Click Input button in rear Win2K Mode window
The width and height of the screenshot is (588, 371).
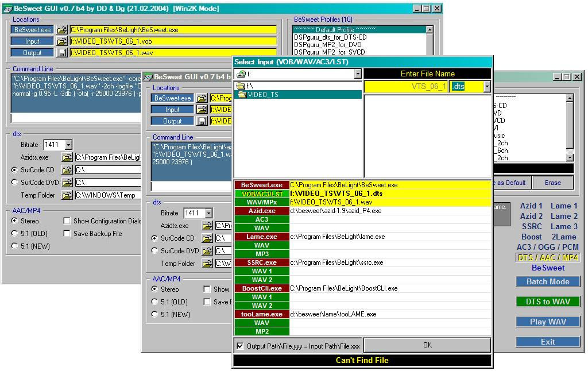(x=32, y=41)
